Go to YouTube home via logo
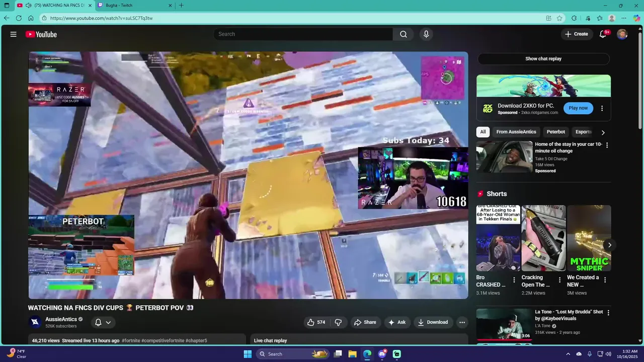This screenshot has height=362, width=644. [x=41, y=34]
